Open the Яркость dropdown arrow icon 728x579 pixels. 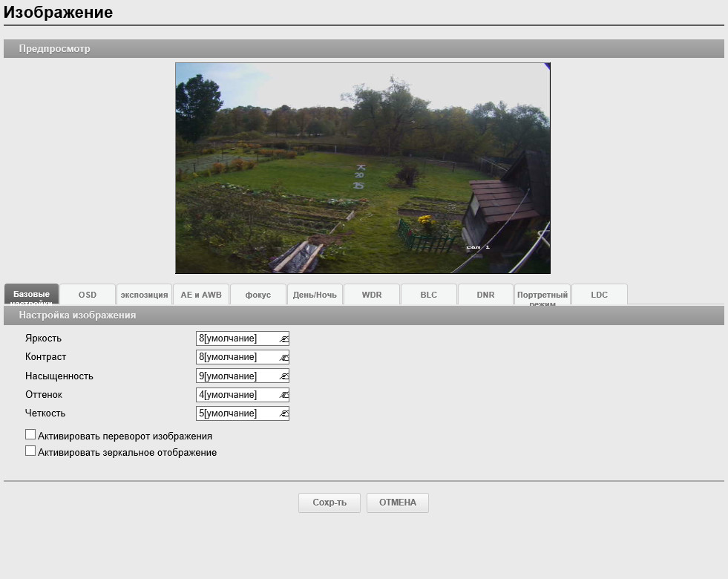pyautogui.click(x=284, y=338)
